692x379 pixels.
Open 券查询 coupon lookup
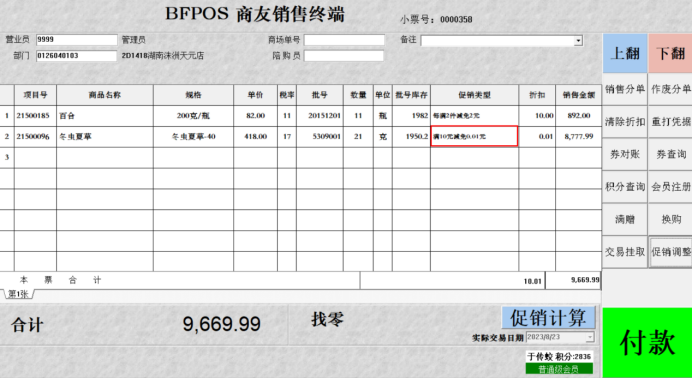[x=670, y=154]
